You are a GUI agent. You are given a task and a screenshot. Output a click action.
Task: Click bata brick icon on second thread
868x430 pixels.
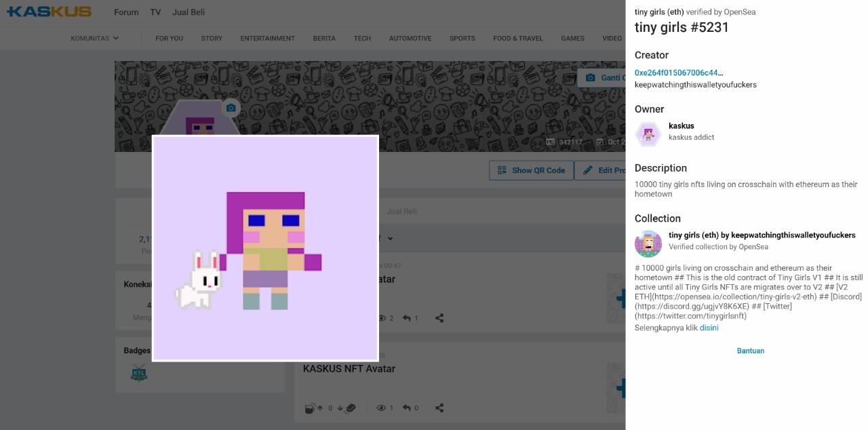tap(351, 408)
